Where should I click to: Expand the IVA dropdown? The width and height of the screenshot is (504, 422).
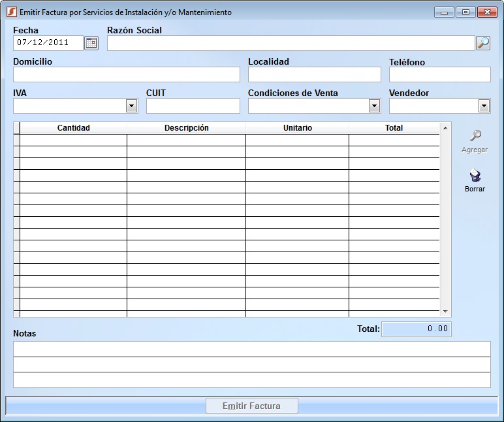click(131, 106)
